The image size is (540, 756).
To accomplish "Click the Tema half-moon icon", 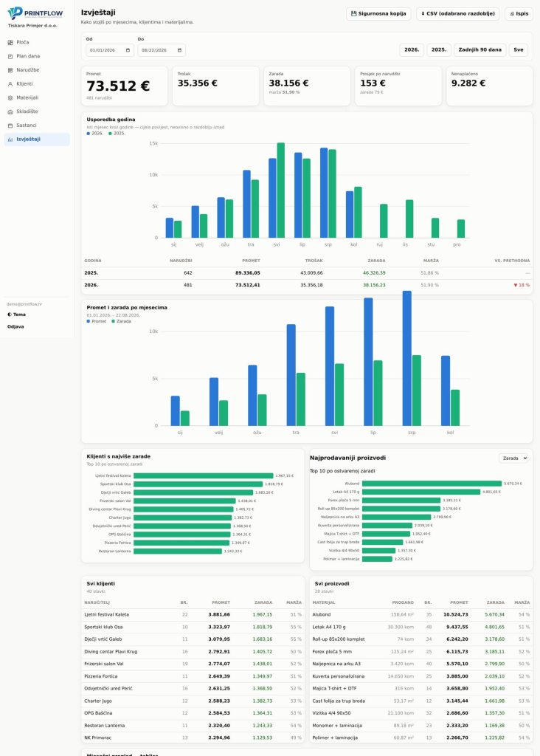I will (9, 315).
